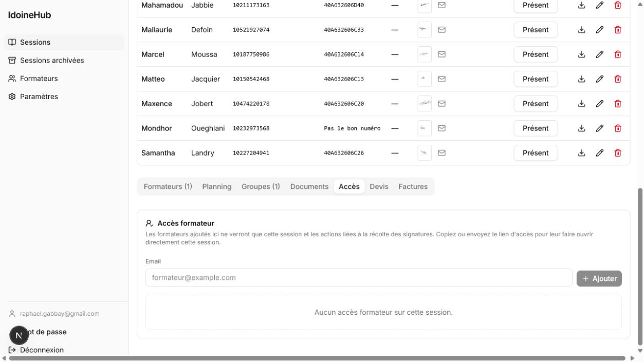The height and width of the screenshot is (362, 644).
Task: Edit Marcel Moussa's record with pencil icon
Action: click(x=600, y=54)
